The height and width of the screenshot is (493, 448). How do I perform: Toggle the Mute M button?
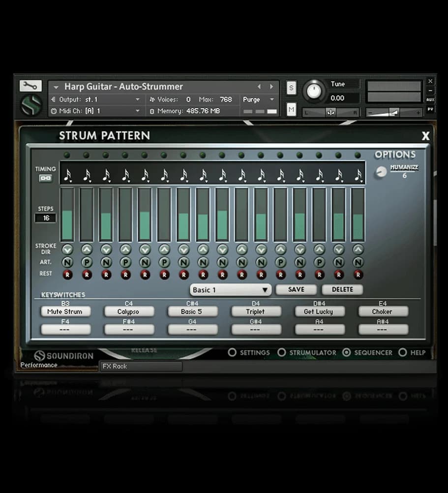click(291, 109)
